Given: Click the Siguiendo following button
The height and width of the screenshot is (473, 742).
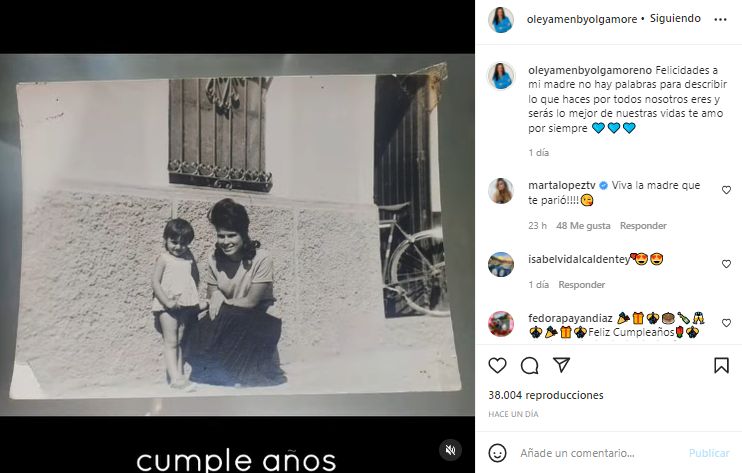Looking at the screenshot, I should pos(675,18).
